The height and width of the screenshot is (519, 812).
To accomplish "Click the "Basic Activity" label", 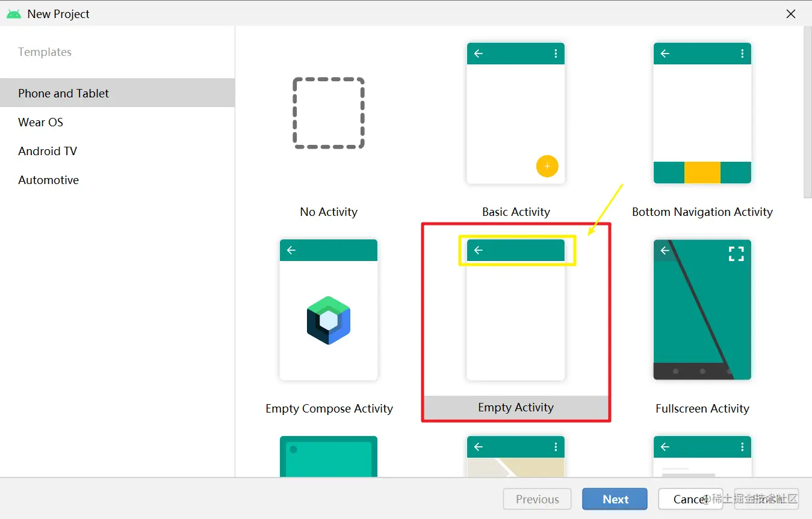I will pos(516,212).
